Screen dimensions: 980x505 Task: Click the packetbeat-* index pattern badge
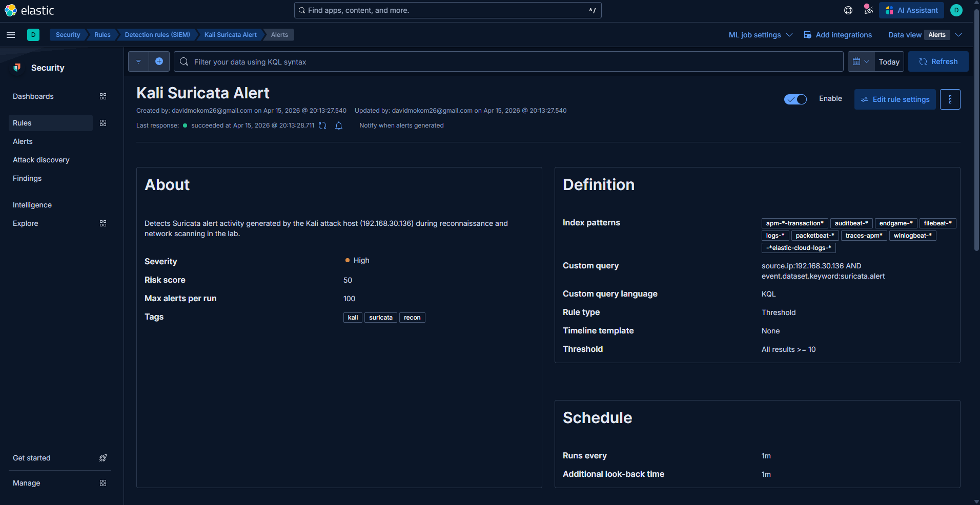point(815,236)
